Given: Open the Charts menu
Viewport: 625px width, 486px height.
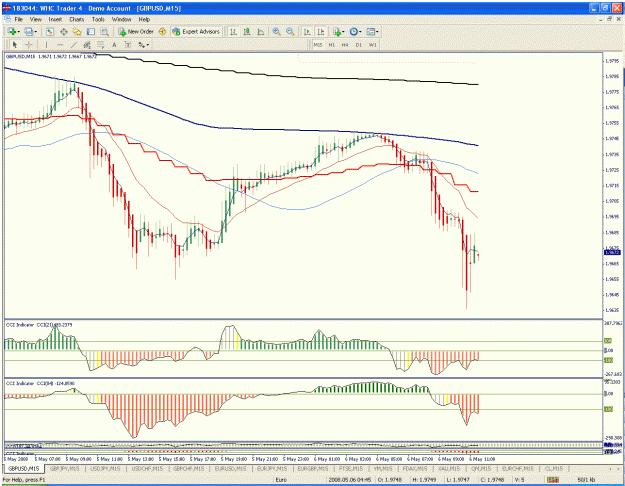Looking at the screenshot, I should click(77, 19).
